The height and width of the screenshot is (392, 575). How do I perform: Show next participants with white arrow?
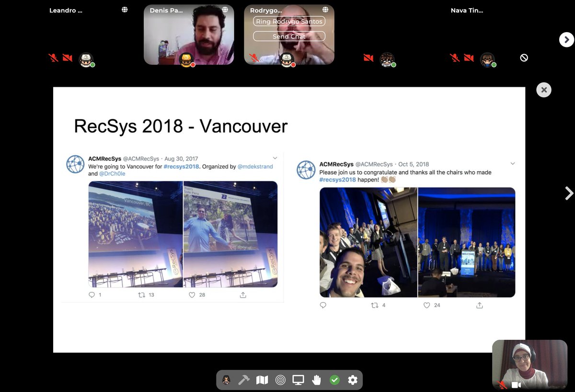point(566,39)
